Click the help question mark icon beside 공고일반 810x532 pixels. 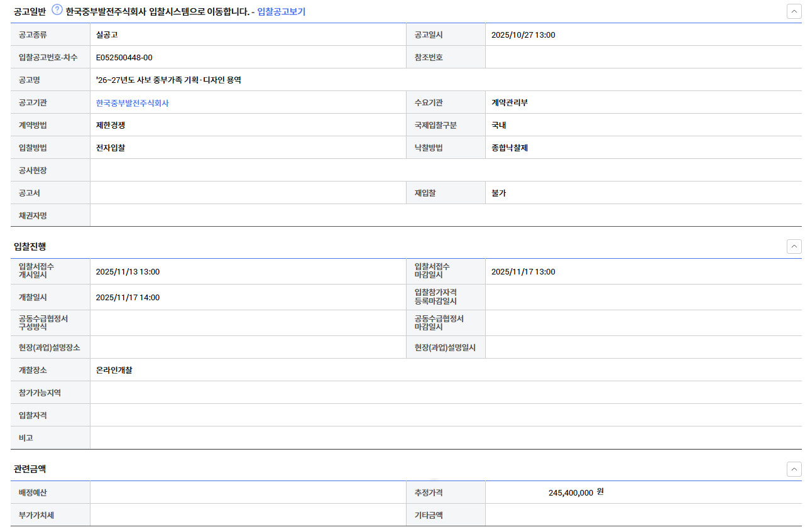[57, 10]
